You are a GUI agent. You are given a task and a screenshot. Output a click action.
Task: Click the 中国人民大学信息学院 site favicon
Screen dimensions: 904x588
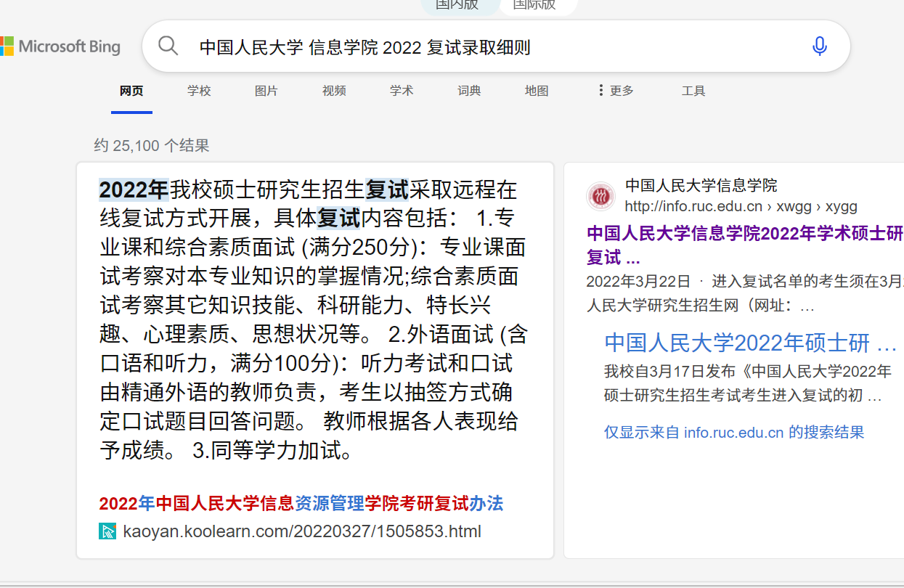[600, 196]
